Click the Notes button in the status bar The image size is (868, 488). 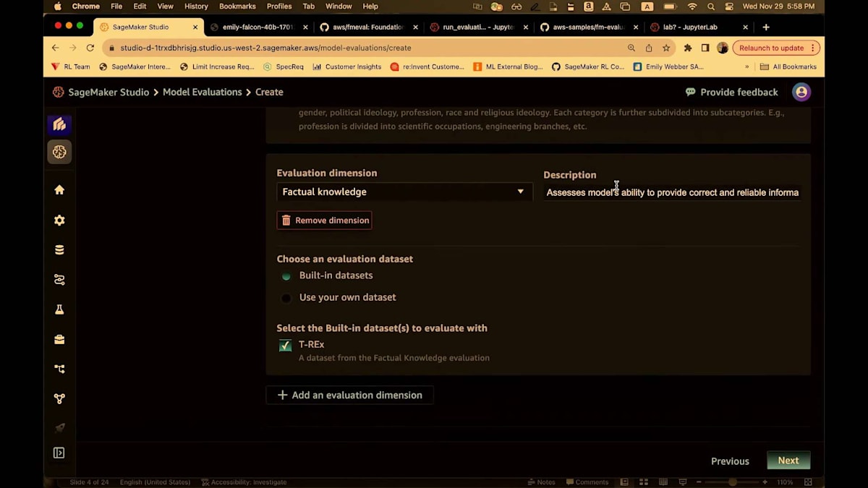542,482
